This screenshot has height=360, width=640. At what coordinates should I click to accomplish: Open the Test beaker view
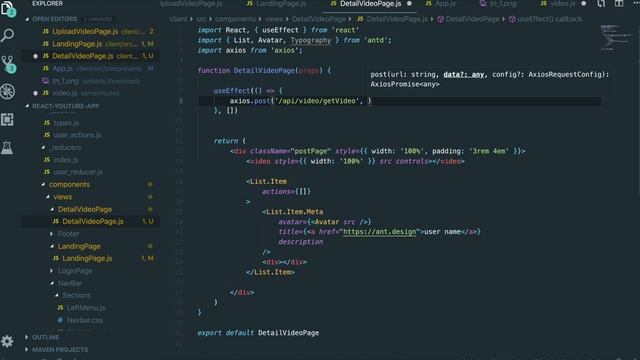[x=7, y=148]
